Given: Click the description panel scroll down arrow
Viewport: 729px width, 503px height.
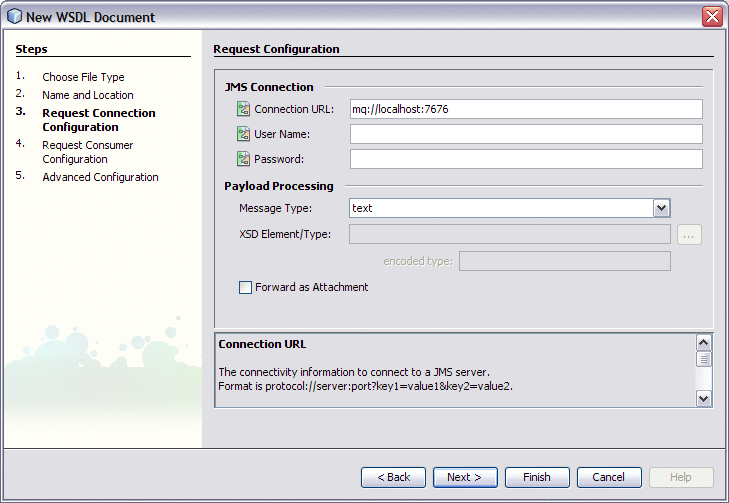Looking at the screenshot, I should 703,398.
